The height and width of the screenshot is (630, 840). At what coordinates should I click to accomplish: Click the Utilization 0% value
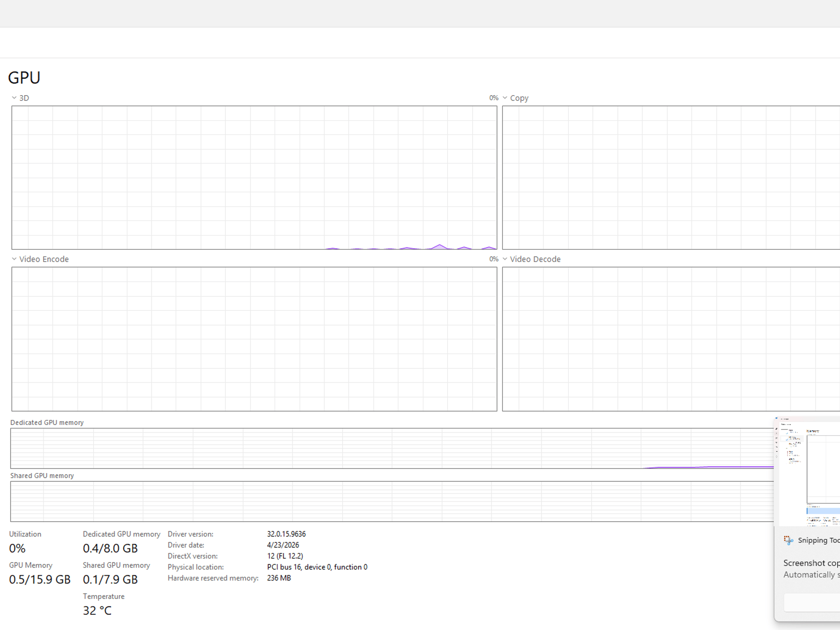(x=17, y=548)
